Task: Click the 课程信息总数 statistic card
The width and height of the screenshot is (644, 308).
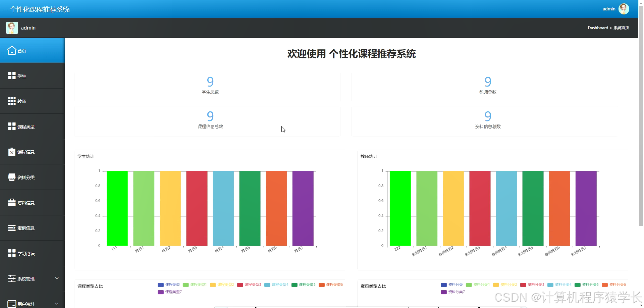Action: tap(207, 121)
